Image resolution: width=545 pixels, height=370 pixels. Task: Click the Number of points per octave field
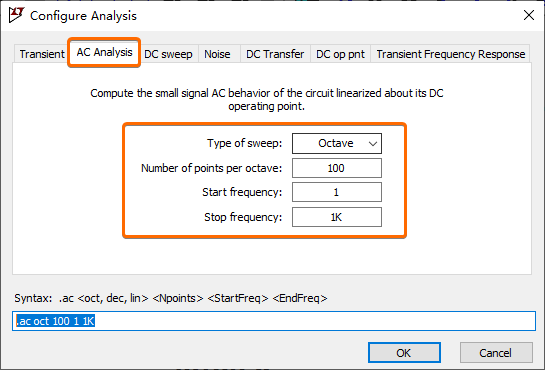click(337, 168)
